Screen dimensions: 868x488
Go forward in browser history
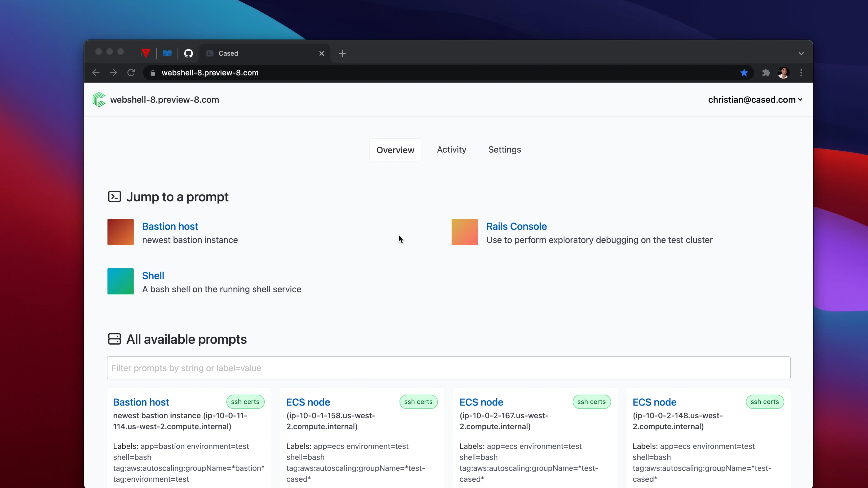[x=113, y=73]
